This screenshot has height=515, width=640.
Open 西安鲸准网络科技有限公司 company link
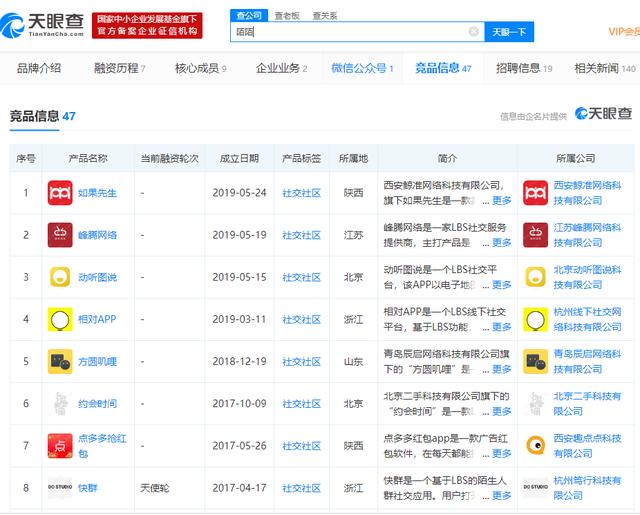pyautogui.click(x=587, y=193)
